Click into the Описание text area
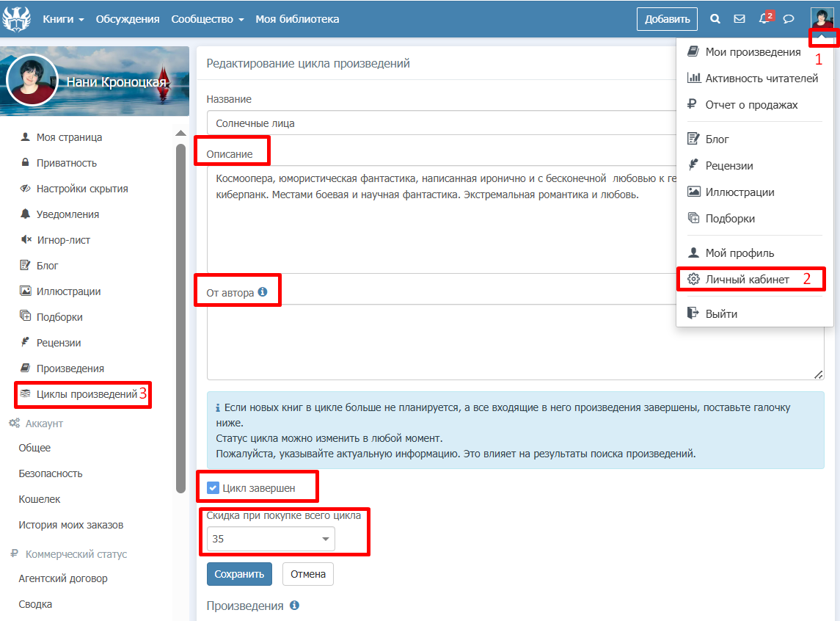 coord(442,219)
